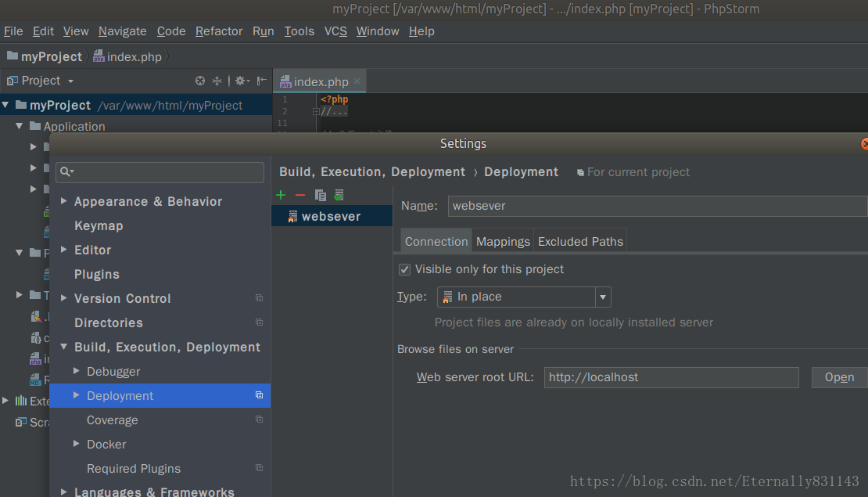The width and height of the screenshot is (868, 497).
Task: Open the Help menu
Action: (421, 31)
